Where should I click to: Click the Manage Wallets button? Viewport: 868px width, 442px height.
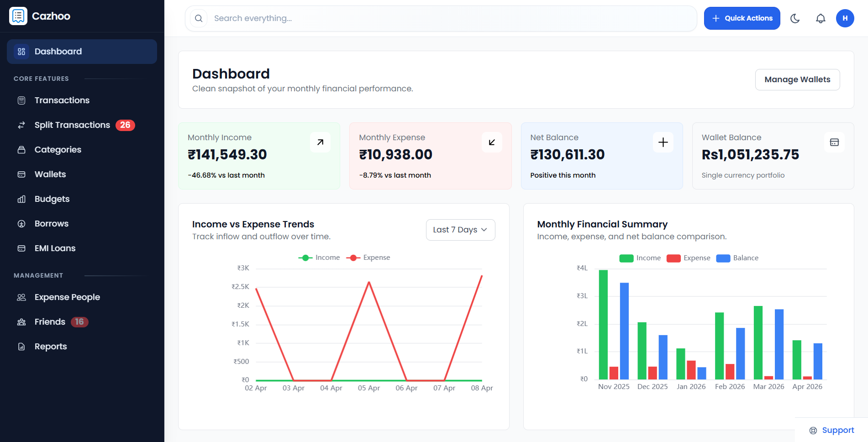click(797, 79)
